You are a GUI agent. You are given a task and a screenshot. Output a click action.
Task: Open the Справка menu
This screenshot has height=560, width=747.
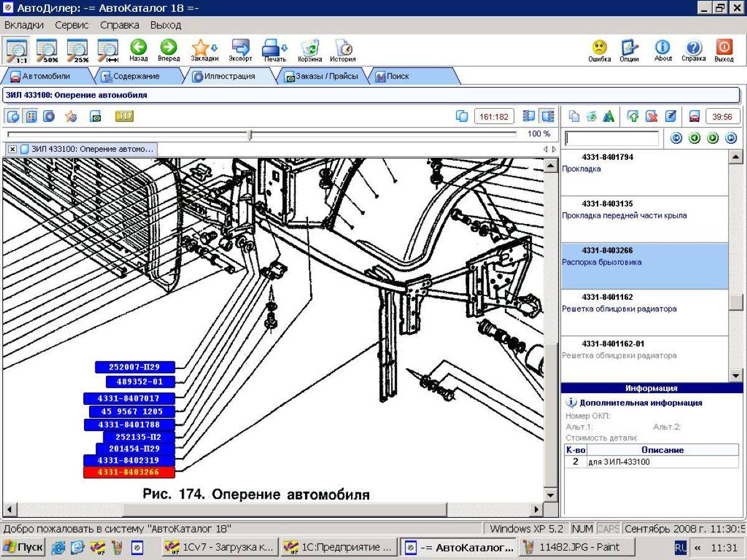point(120,26)
